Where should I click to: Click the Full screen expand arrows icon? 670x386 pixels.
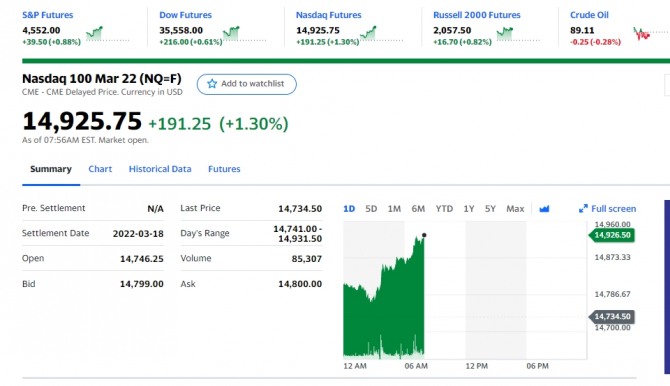(x=583, y=209)
